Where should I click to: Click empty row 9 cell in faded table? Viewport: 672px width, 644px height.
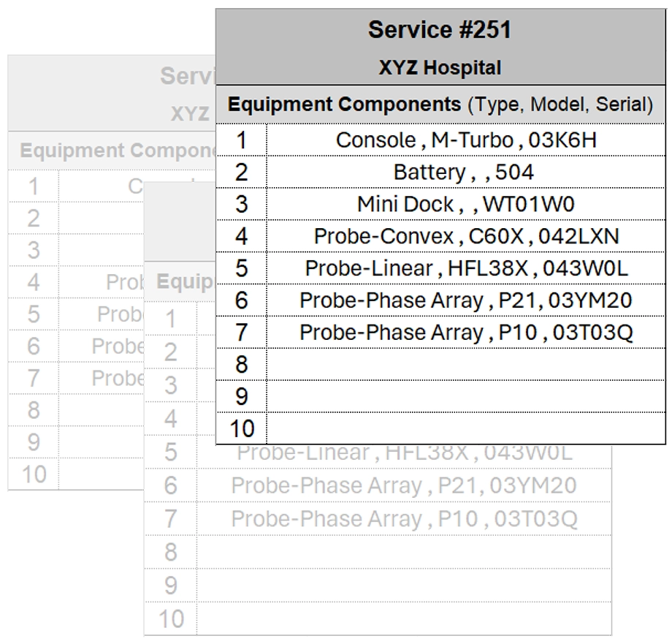click(x=404, y=586)
